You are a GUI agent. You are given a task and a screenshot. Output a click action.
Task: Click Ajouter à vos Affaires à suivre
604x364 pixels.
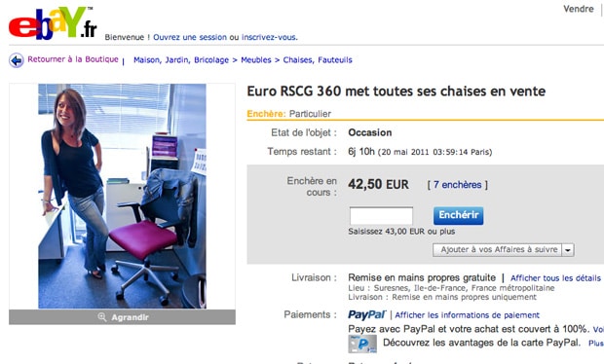(x=498, y=250)
